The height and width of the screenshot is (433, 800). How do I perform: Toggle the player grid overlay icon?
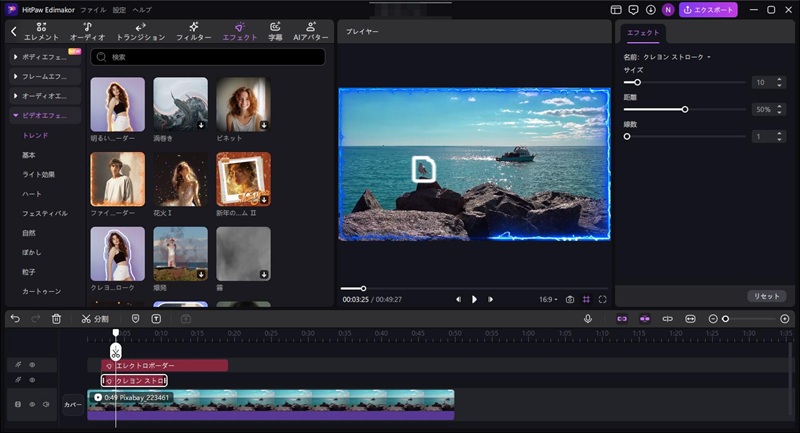[x=586, y=299]
